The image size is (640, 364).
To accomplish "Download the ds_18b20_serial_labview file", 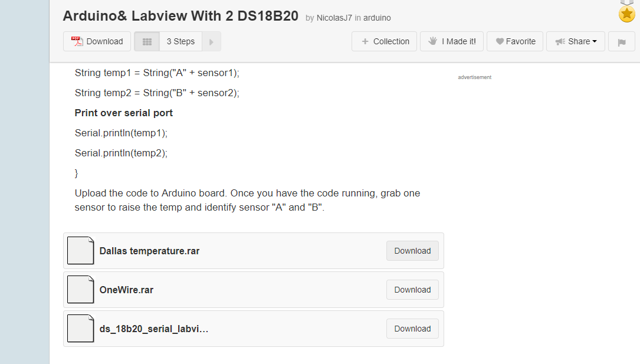I will pos(412,328).
